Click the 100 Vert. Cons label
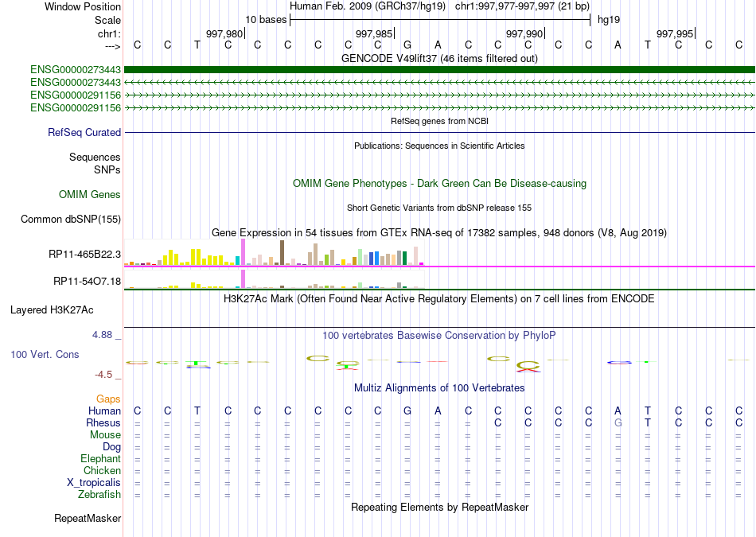The image size is (756, 537). 45,354
